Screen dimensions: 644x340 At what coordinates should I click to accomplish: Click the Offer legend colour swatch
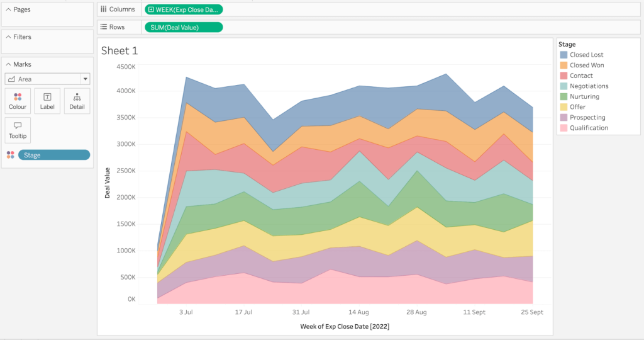tap(563, 107)
